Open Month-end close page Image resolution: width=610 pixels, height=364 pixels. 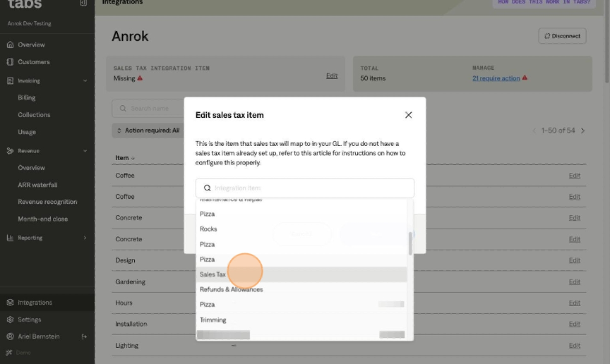click(x=43, y=219)
